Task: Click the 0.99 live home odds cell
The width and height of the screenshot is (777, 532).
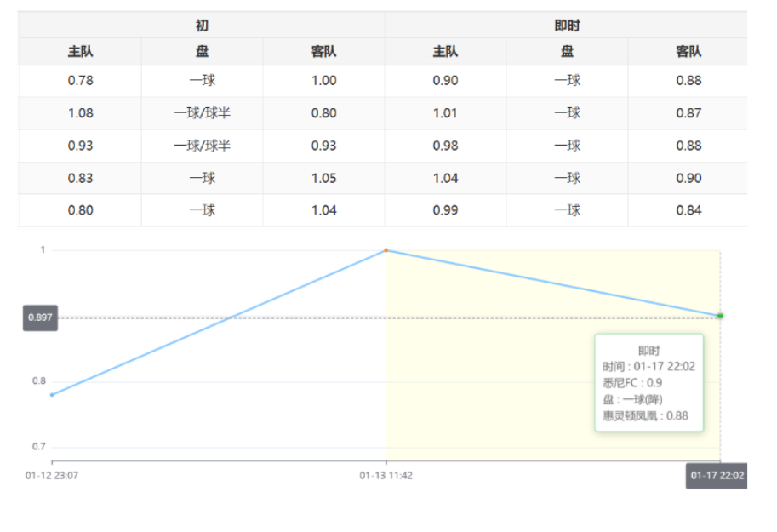Action: pyautogui.click(x=445, y=210)
